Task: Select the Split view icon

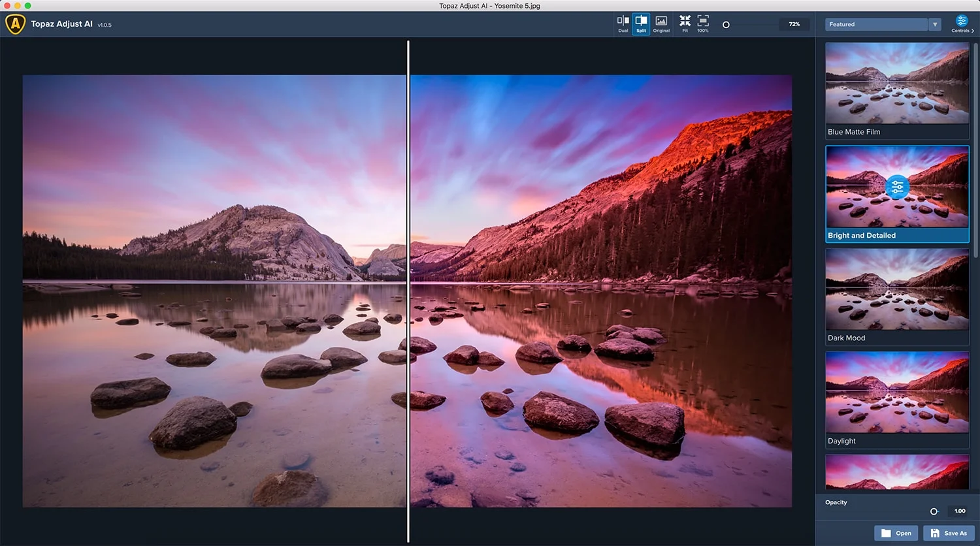Action: (641, 24)
